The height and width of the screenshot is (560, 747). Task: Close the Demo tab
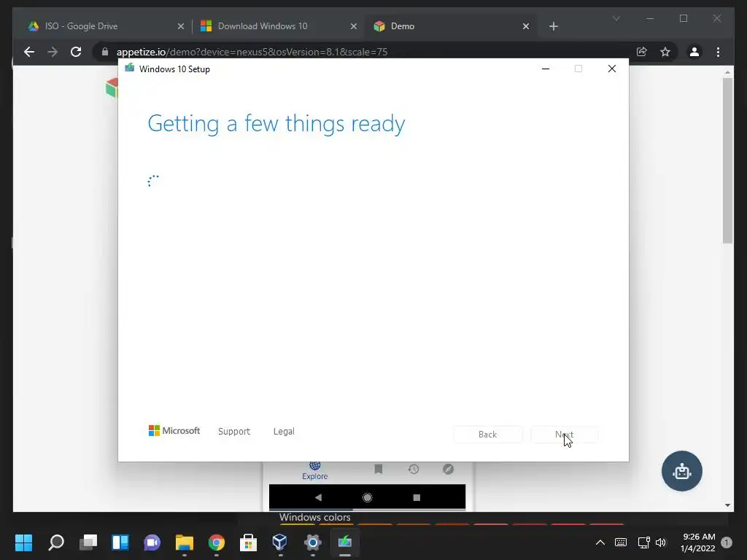click(526, 27)
